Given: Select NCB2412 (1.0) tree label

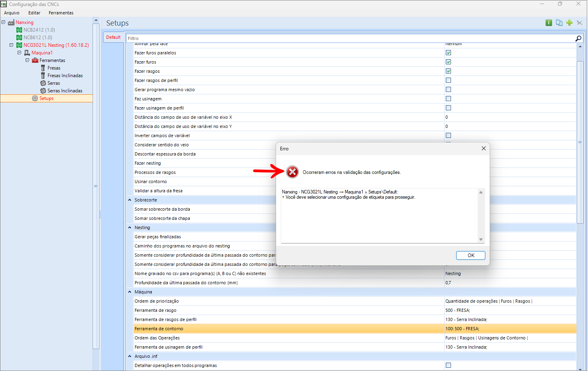Looking at the screenshot, I should coord(39,30).
